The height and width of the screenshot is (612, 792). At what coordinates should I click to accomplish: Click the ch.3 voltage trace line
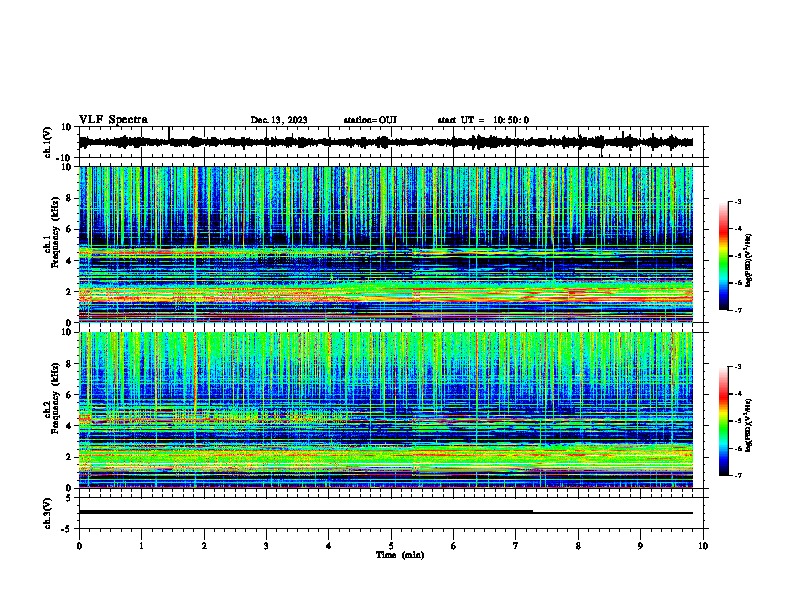pyautogui.click(x=386, y=512)
